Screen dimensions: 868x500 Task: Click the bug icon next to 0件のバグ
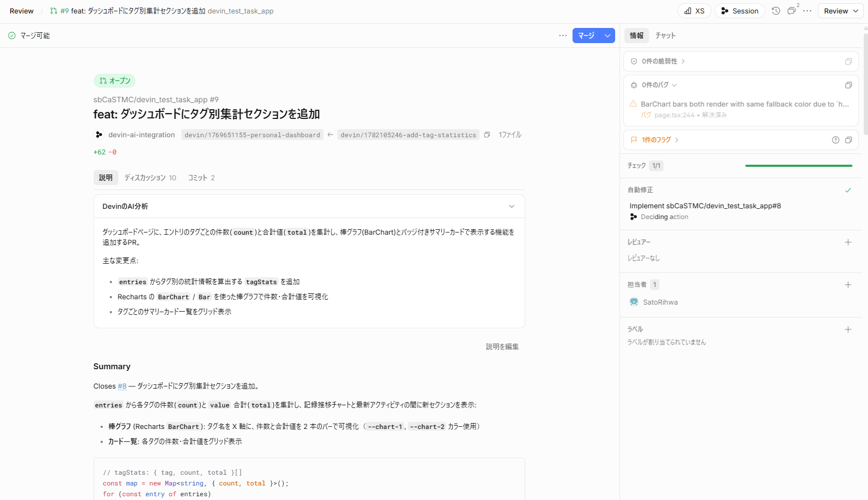point(634,85)
